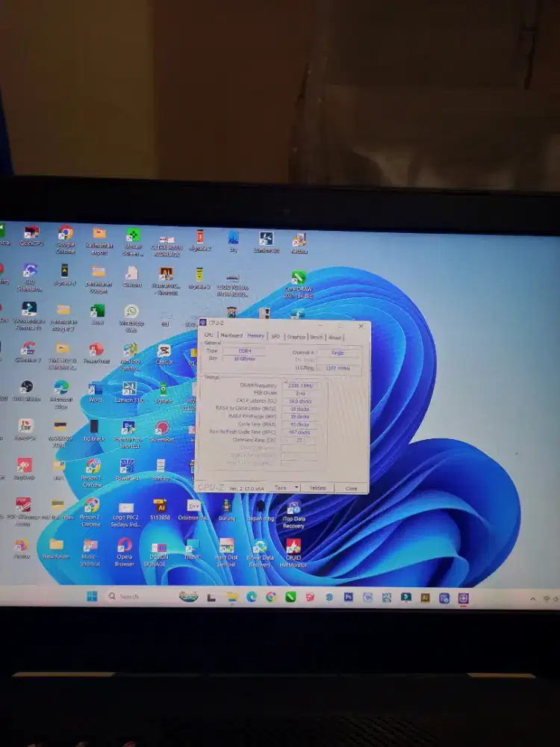The height and width of the screenshot is (747, 560).
Task: Click the Single channel value field
Action: point(337,353)
